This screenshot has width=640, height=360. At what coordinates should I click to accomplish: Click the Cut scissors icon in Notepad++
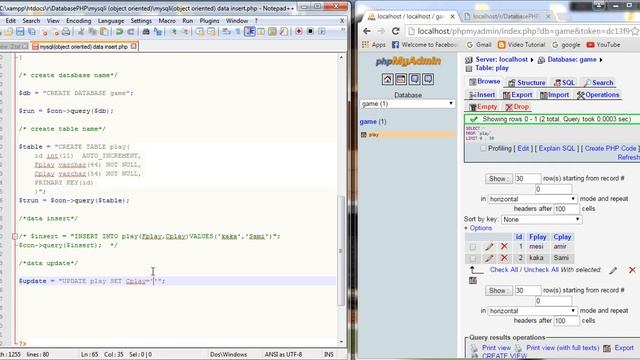pyautogui.click(x=81, y=31)
